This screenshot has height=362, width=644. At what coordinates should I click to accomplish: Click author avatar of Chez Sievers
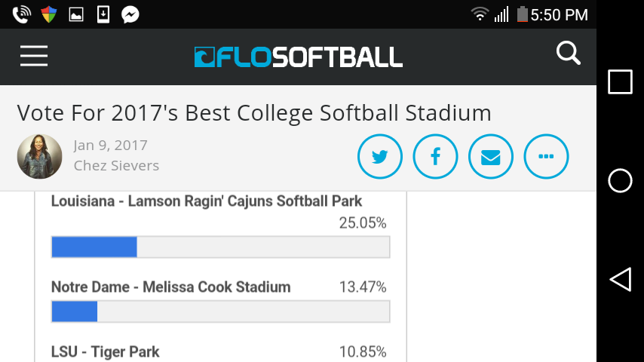pos(39,156)
